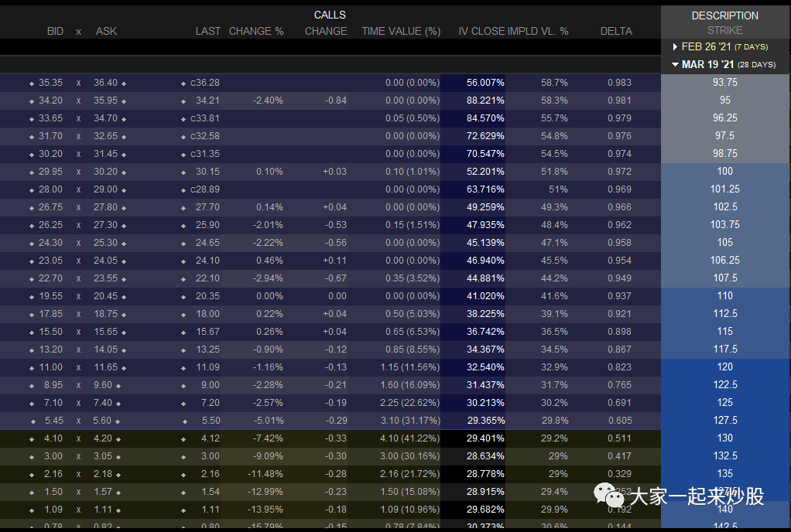Sort by the BID column header

pos(55,31)
